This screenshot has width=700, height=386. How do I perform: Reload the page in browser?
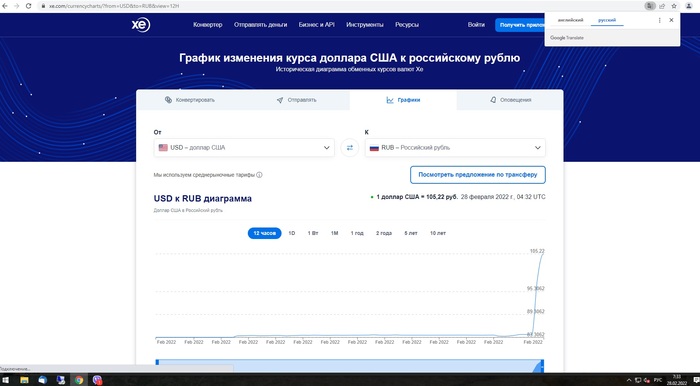coord(29,6)
